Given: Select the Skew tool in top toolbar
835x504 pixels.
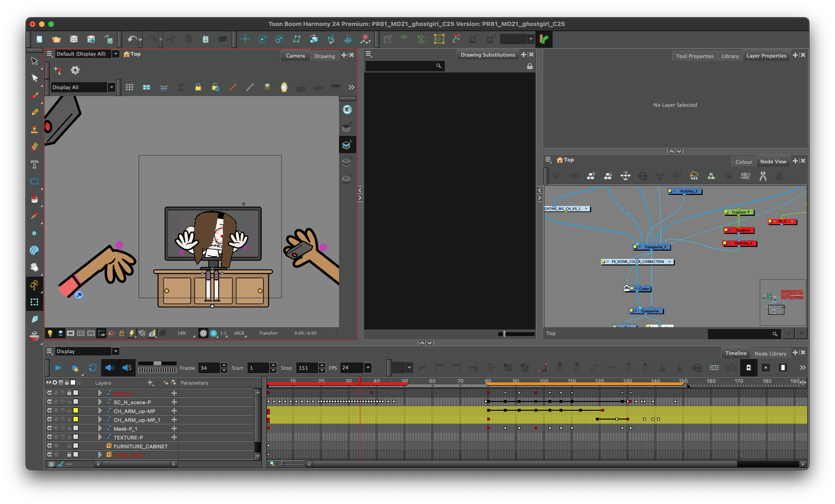Looking at the screenshot, I should [296, 39].
